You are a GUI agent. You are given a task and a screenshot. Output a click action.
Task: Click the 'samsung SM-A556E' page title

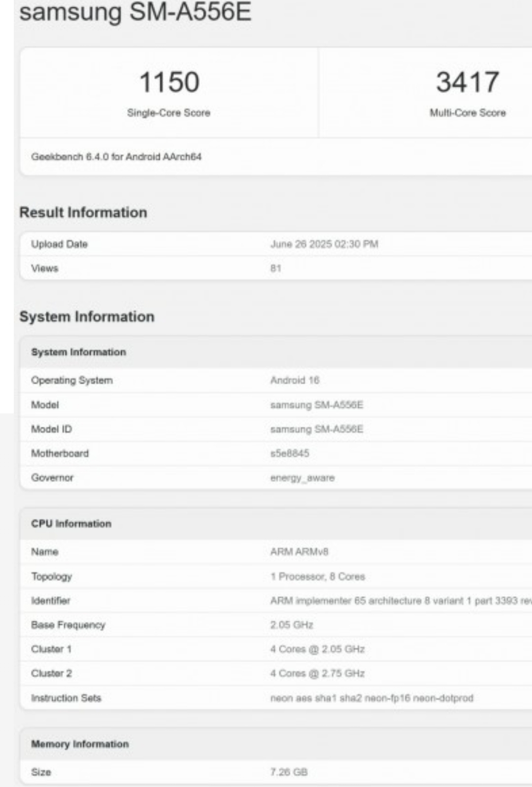click(x=135, y=12)
